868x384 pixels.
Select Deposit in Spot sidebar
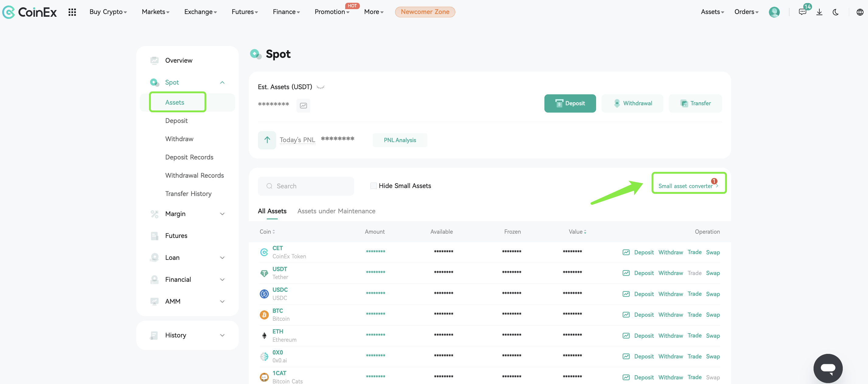[176, 121]
